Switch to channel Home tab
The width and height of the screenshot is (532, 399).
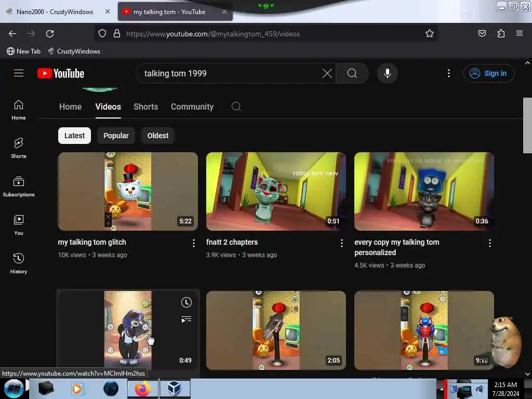click(x=70, y=107)
